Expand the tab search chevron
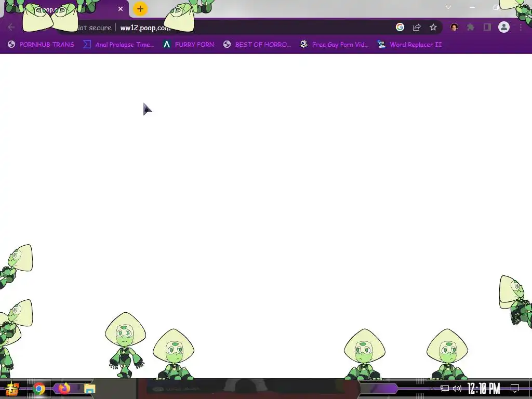Image resolution: width=532 pixels, height=399 pixels. (448, 7)
